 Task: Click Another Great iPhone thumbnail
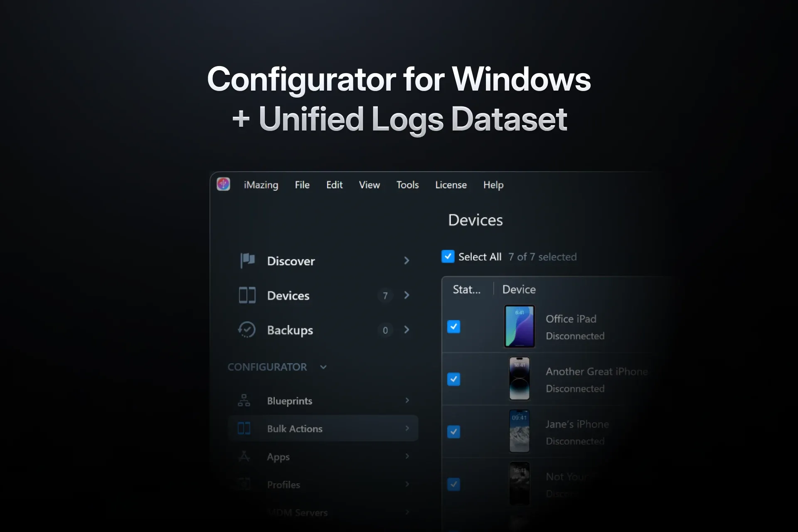(x=520, y=379)
